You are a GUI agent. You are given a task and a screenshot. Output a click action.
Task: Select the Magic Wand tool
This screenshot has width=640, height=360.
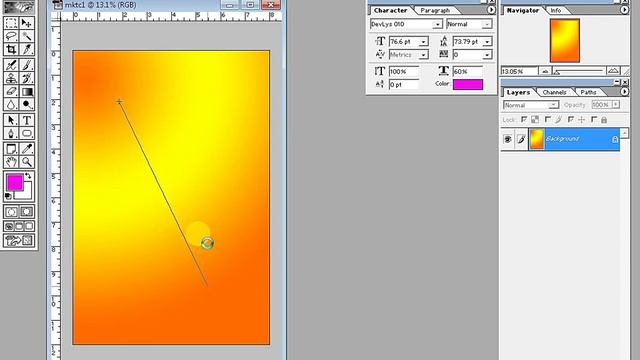click(27, 36)
